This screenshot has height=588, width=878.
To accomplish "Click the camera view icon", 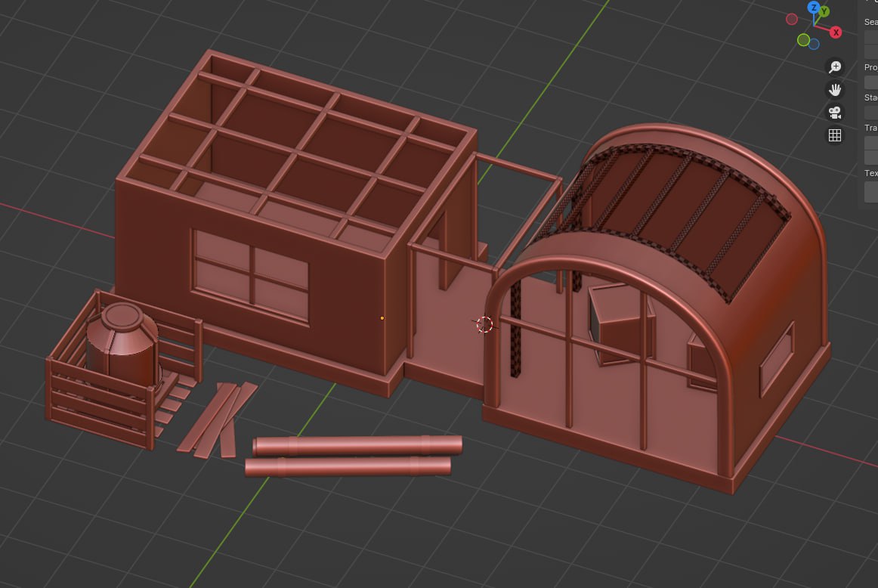I will pyautogui.click(x=834, y=112).
